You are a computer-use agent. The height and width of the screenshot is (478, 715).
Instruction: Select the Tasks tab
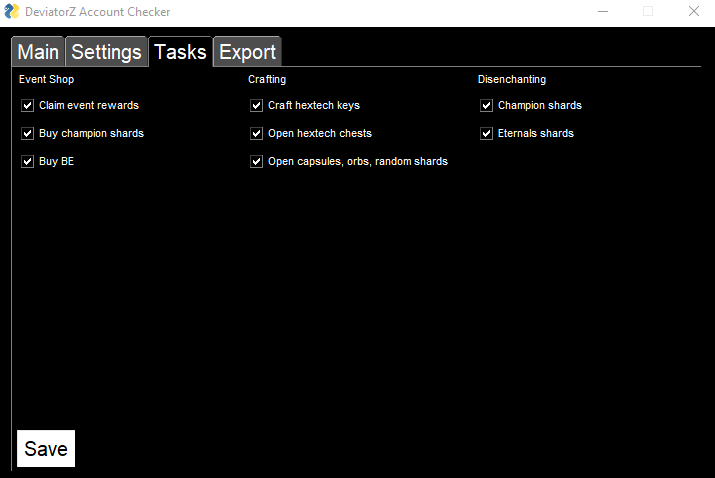point(181,52)
